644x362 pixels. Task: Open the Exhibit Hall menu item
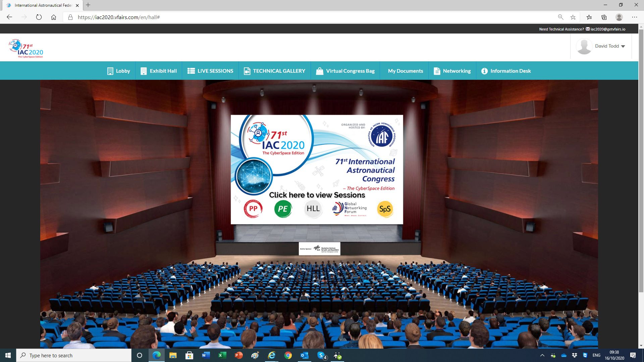(159, 71)
